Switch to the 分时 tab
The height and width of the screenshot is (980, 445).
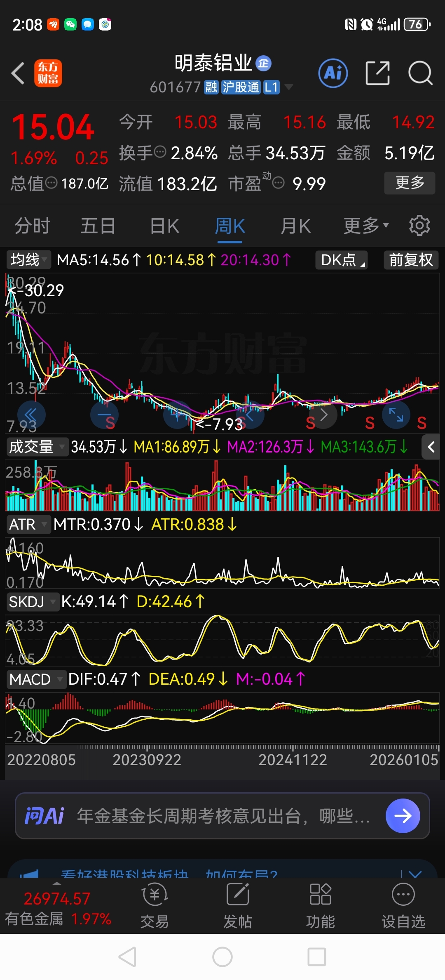coord(32,226)
